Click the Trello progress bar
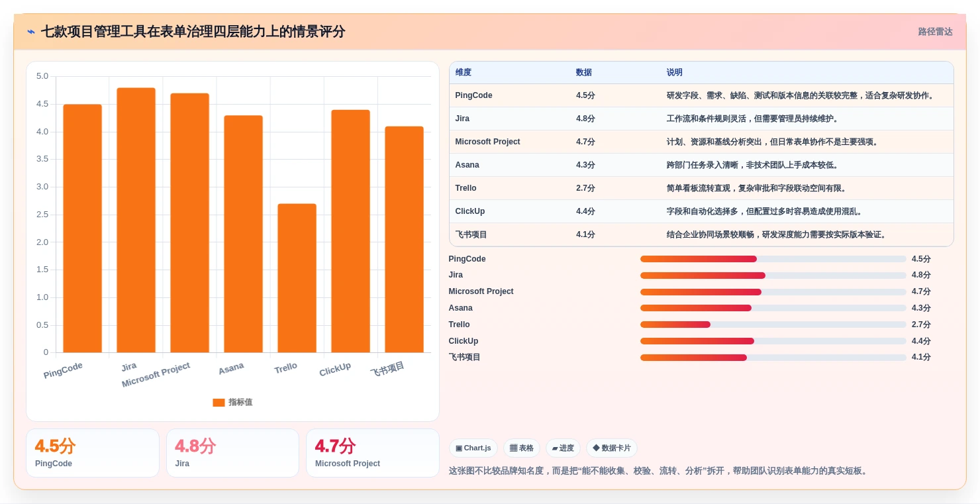980x504 pixels. [773, 325]
